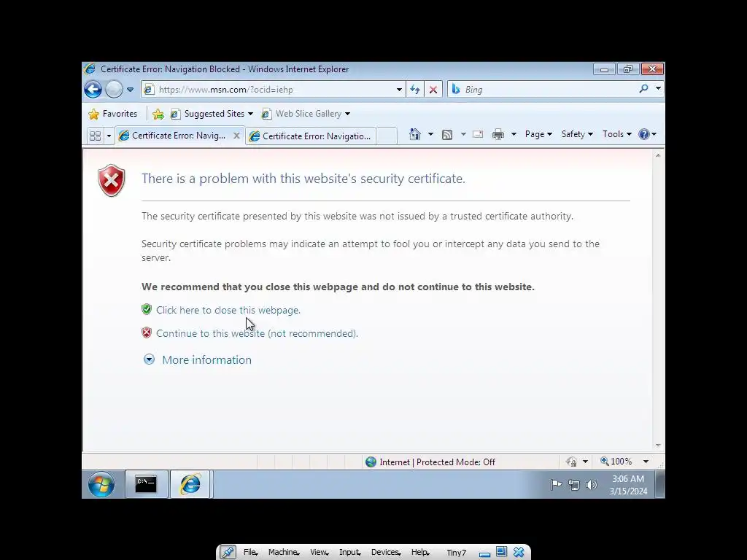Screen dimensions: 747x560
Task: Open the Page menu
Action: click(538, 134)
